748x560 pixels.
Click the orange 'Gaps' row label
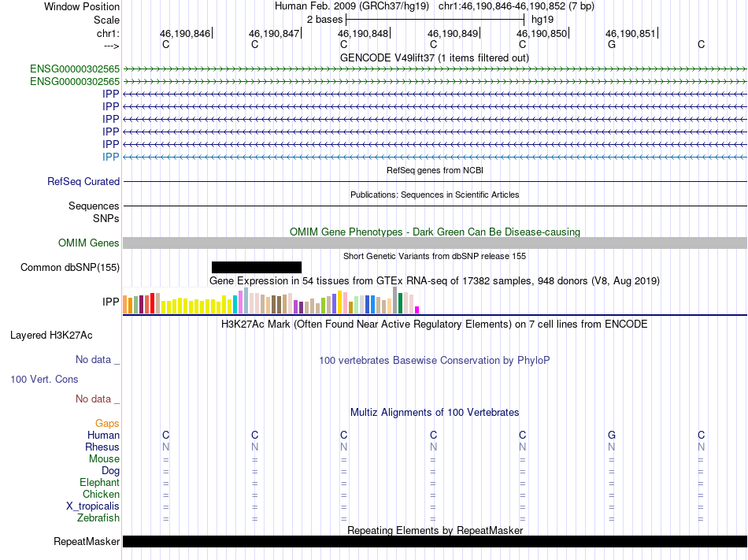107,423
